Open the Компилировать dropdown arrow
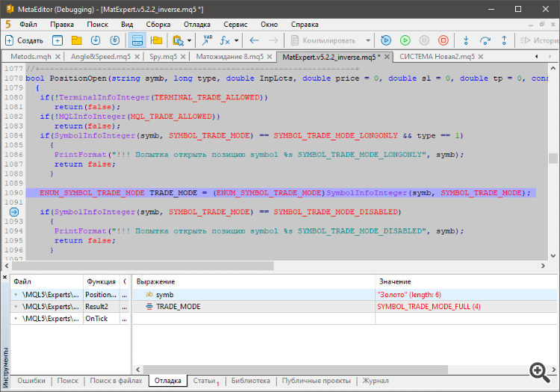 [368, 40]
